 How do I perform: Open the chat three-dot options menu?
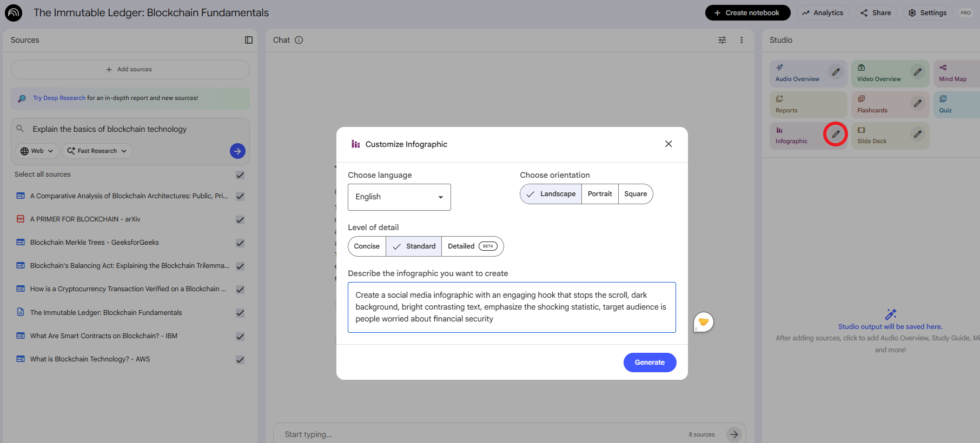(x=741, y=40)
